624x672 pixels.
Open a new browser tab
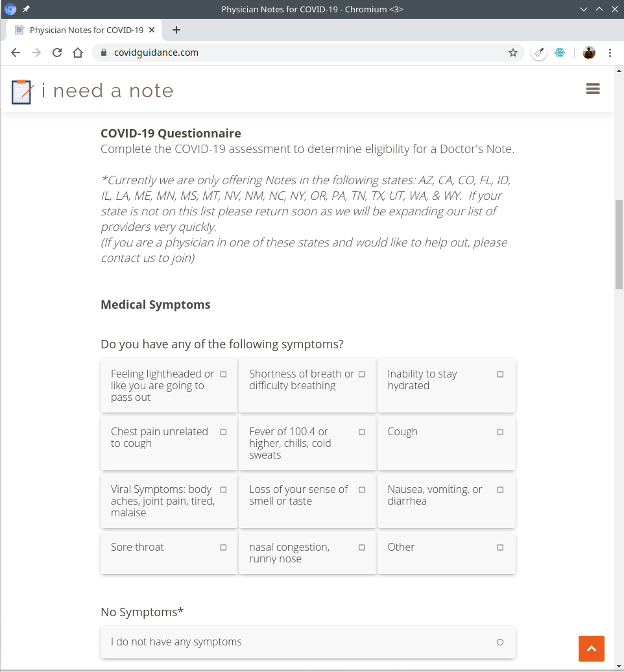176,30
